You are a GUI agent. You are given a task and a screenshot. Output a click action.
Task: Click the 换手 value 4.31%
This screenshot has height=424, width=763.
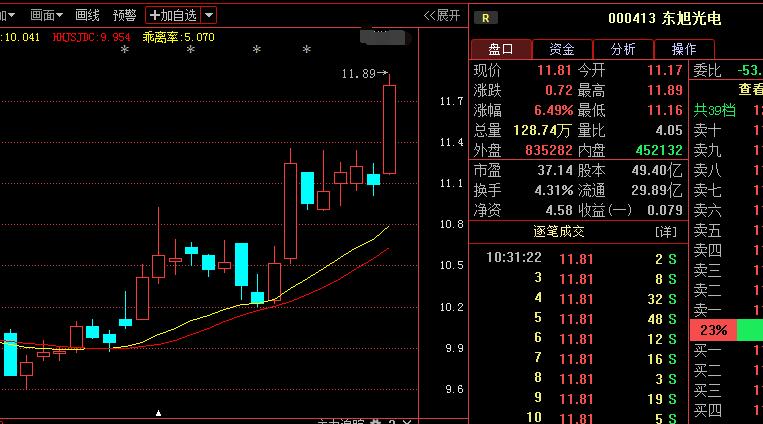coord(554,190)
